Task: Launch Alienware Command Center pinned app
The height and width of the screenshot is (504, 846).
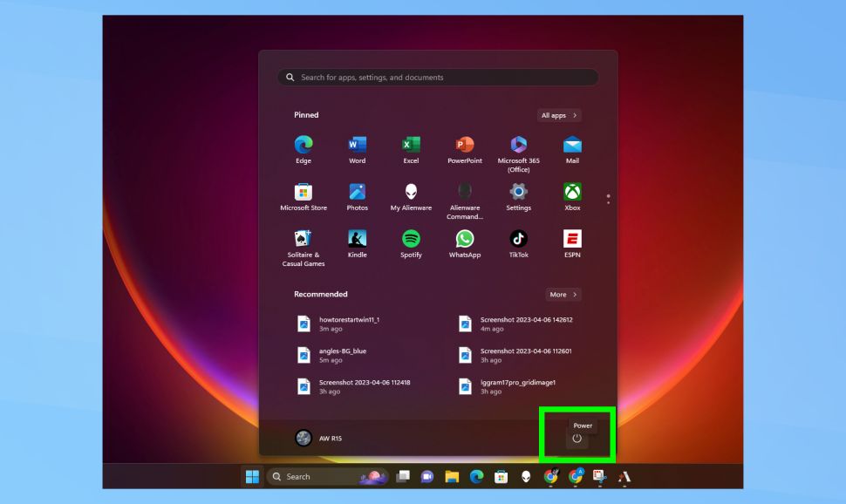Action: click(465, 201)
